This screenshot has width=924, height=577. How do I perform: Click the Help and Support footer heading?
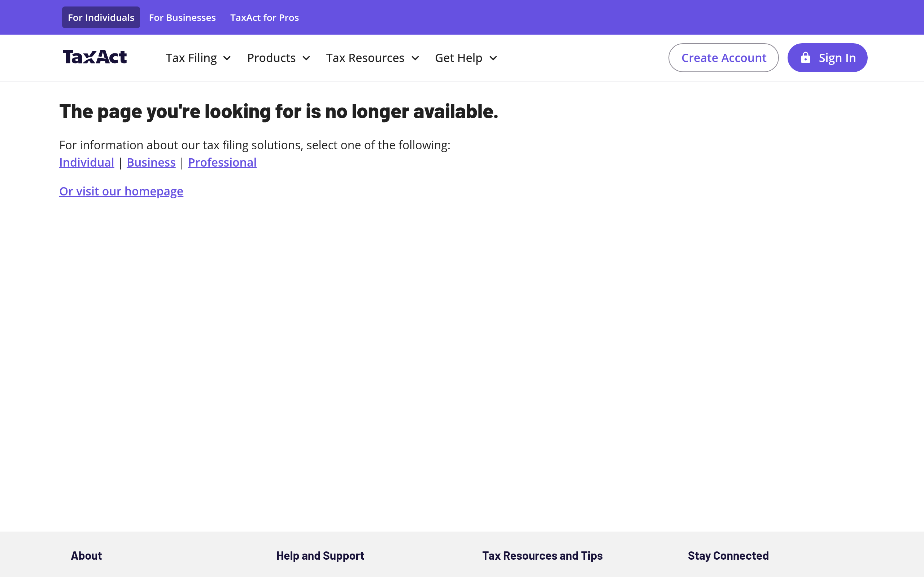point(320,556)
